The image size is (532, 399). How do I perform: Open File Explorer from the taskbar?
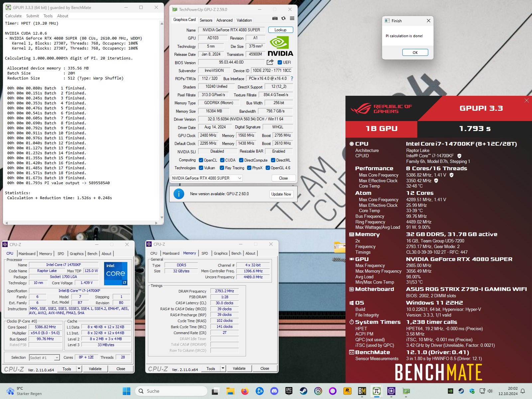pyautogui.click(x=230, y=391)
